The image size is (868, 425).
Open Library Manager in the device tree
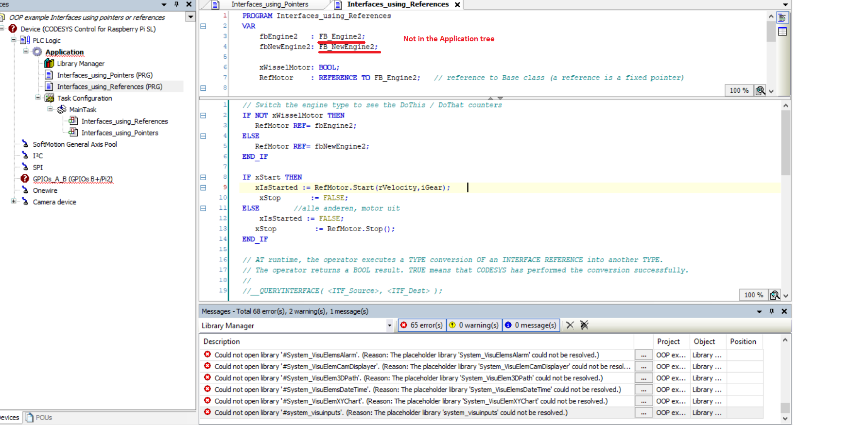[81, 64]
